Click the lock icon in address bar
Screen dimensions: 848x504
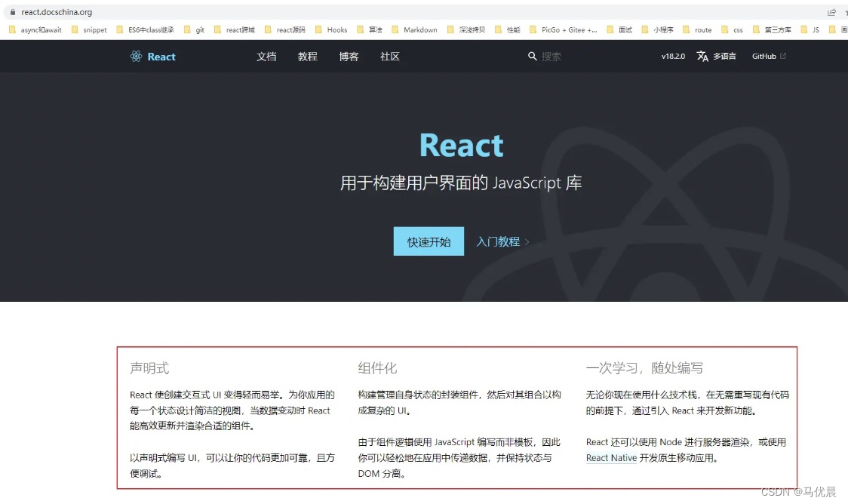coord(12,12)
